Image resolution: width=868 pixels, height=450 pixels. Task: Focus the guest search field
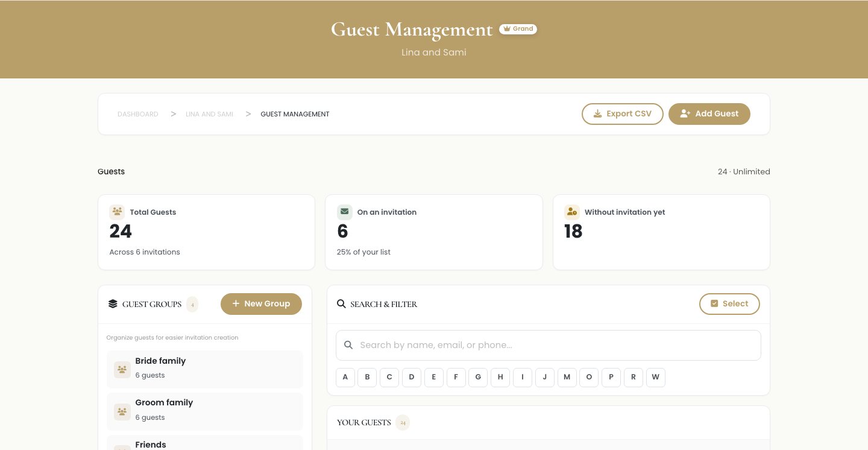click(x=549, y=345)
